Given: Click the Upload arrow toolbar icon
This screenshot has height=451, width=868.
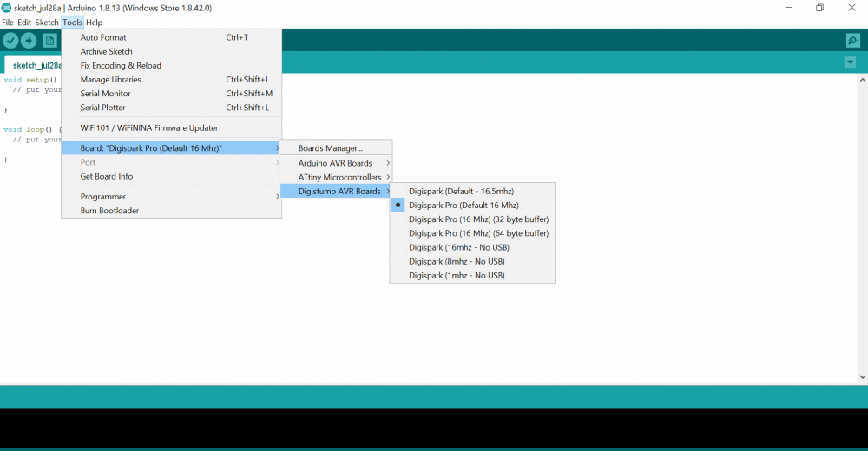Looking at the screenshot, I should [x=29, y=41].
